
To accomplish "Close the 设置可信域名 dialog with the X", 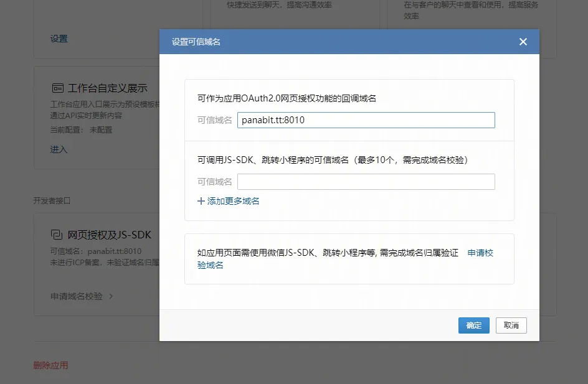I will point(523,42).
